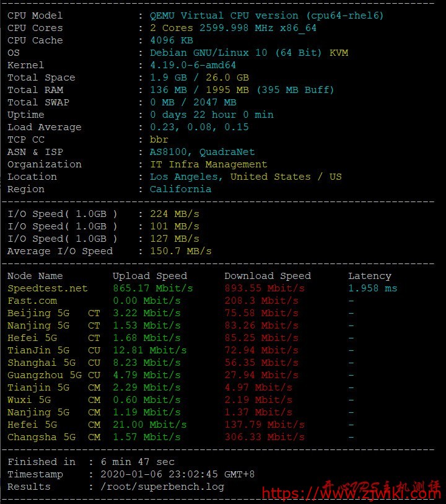Click the Download Speed column header
The image size is (446, 504).
point(267,276)
